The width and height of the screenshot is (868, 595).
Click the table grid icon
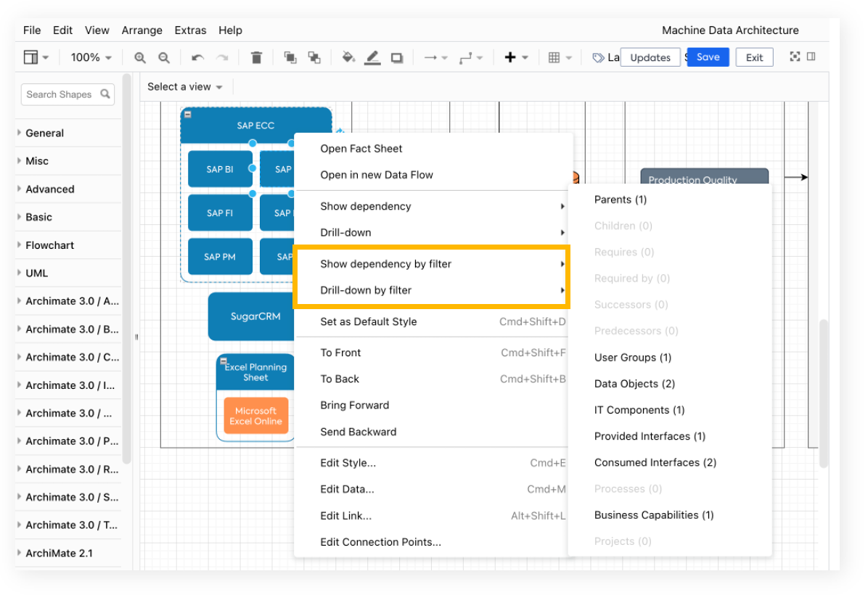pyautogui.click(x=554, y=57)
